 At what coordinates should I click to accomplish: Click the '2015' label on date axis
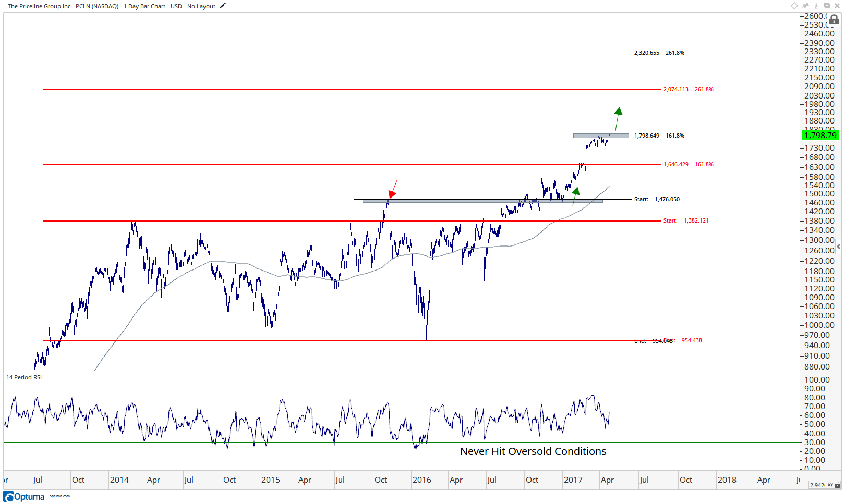[x=271, y=480]
